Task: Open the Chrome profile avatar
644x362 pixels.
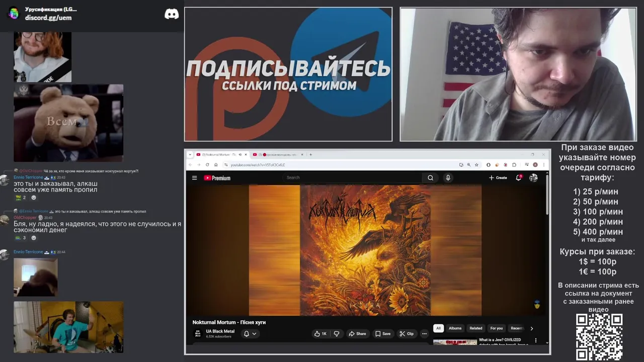Action: tap(535, 164)
